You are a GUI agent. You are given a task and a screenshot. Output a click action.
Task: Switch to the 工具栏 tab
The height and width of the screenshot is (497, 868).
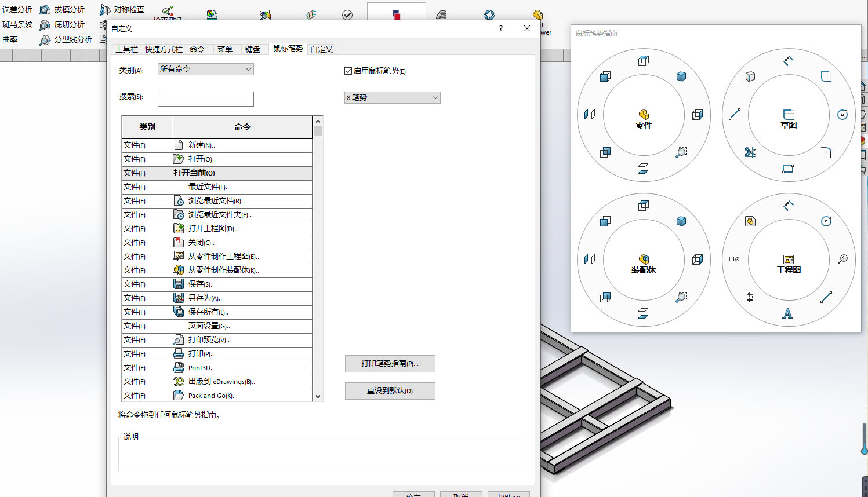tap(126, 49)
